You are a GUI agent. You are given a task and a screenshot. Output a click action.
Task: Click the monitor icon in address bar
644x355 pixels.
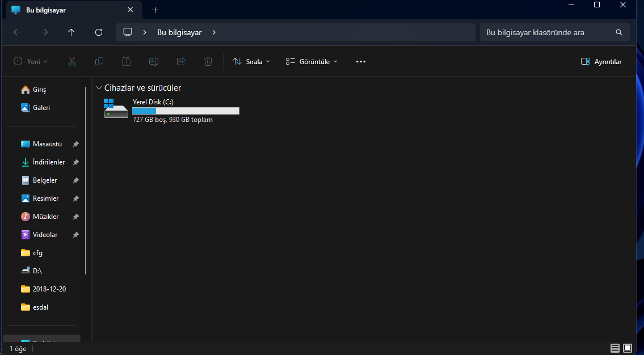[128, 32]
